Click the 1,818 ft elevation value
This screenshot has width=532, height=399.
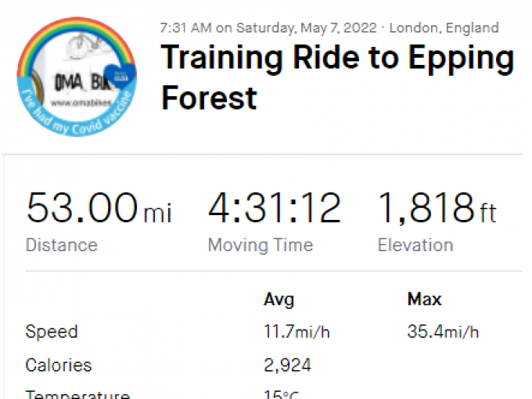(x=437, y=210)
